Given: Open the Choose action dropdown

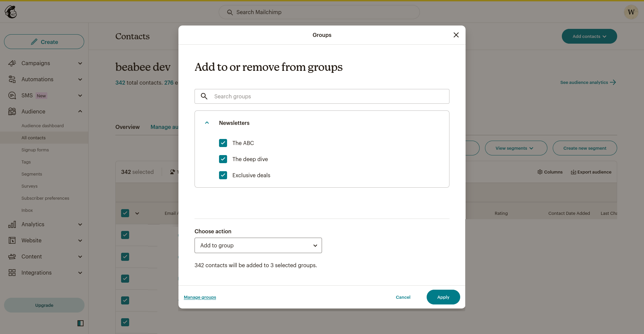Looking at the screenshot, I should point(258,245).
